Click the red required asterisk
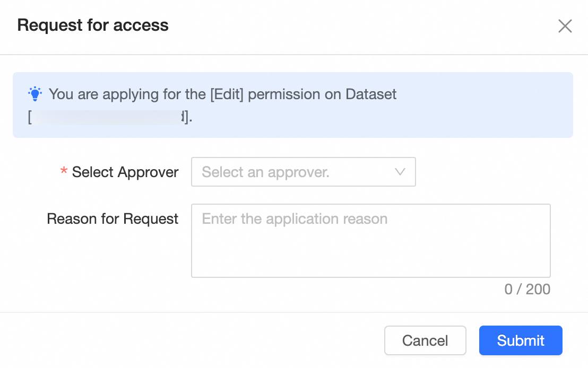 pos(64,172)
